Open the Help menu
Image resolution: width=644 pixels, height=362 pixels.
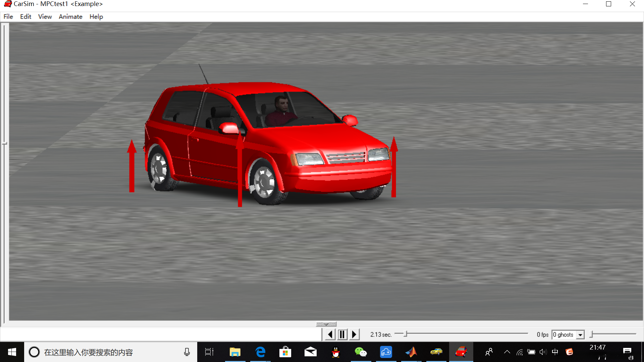click(96, 17)
